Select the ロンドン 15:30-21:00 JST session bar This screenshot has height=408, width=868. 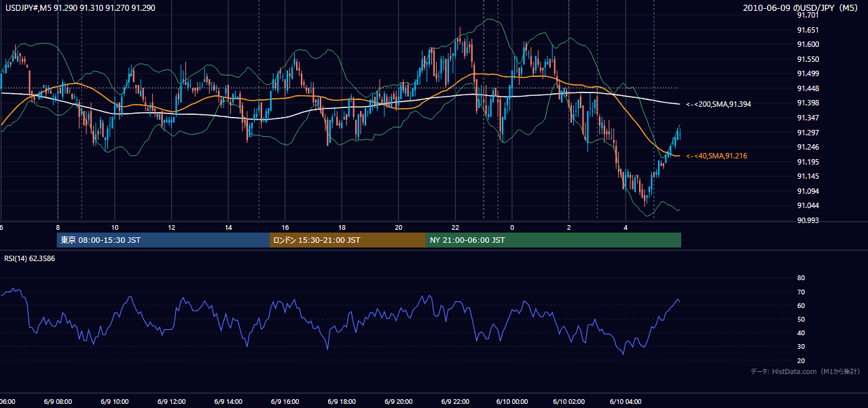pyautogui.click(x=348, y=240)
